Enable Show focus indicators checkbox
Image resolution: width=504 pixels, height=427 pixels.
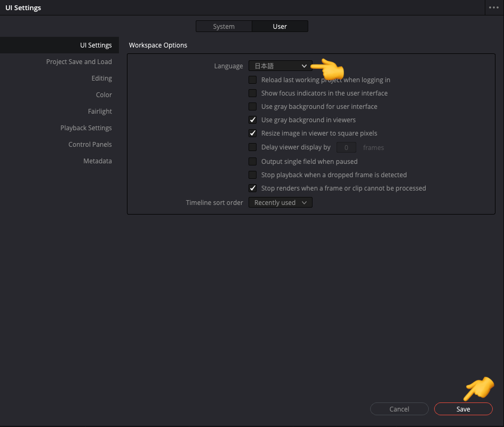click(x=253, y=93)
